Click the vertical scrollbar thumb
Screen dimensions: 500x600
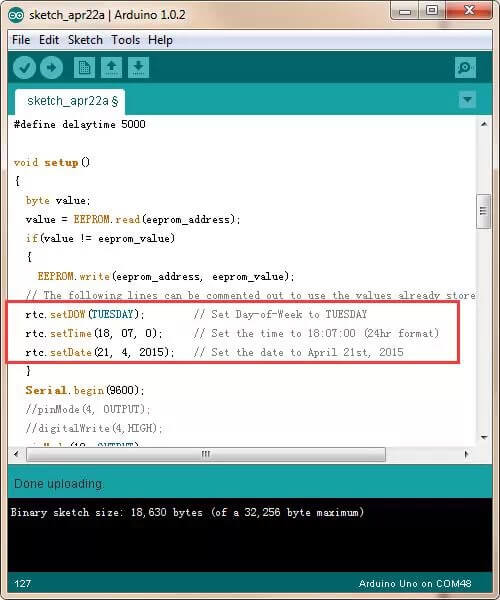pyautogui.click(x=484, y=211)
